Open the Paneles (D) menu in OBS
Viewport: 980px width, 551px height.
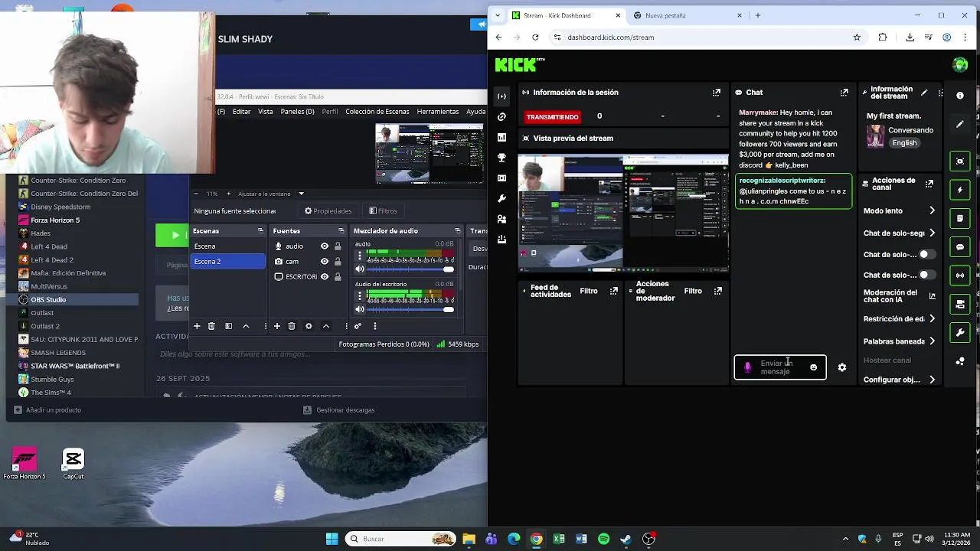(x=297, y=112)
